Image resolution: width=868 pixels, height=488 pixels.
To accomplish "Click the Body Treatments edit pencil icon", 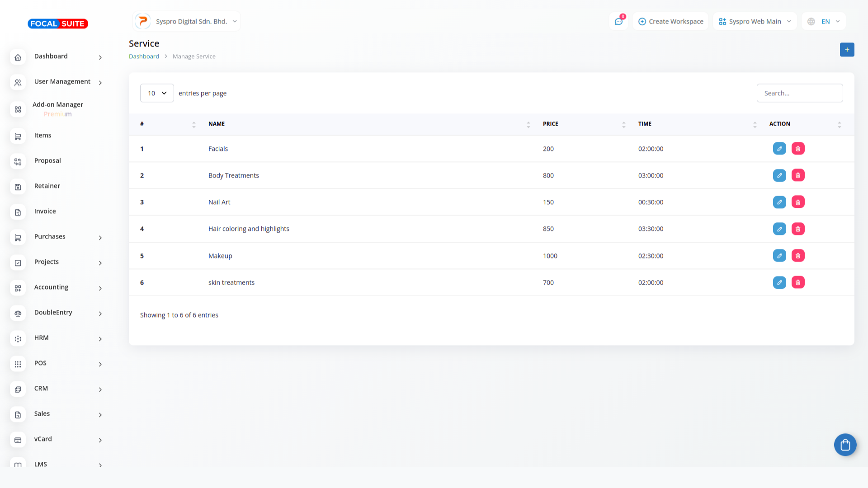I will coord(779,175).
